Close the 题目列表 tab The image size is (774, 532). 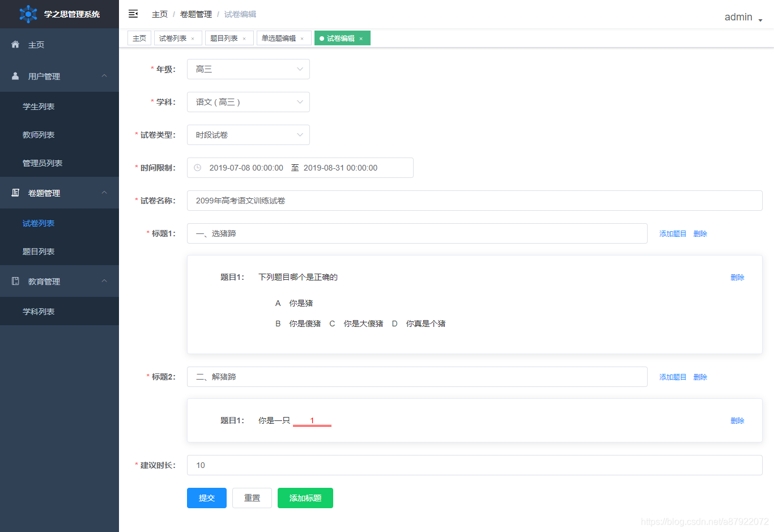(244, 39)
